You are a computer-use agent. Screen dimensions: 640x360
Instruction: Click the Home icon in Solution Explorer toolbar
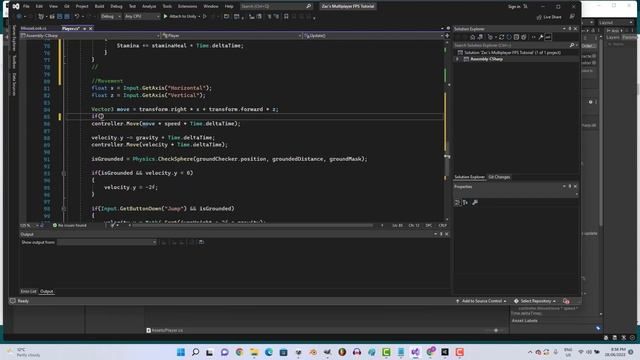pos(473,37)
